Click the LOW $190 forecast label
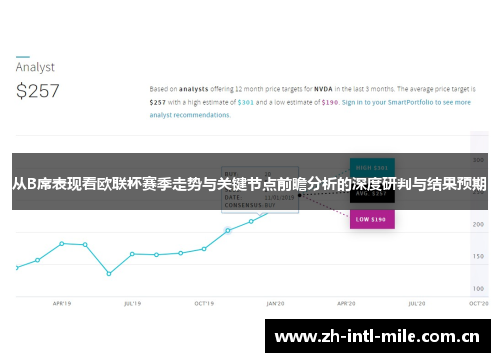 372,219
